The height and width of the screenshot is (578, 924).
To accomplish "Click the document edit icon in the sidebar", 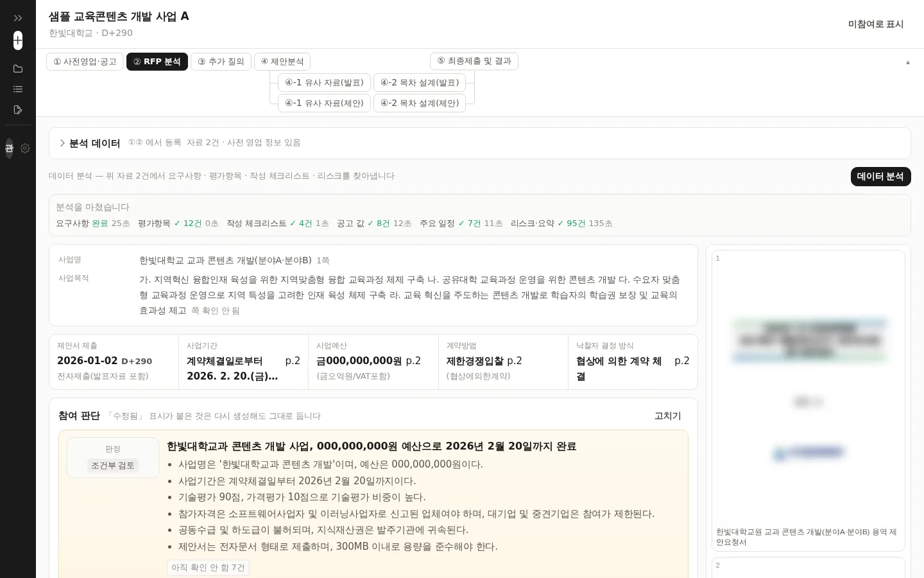I will [x=18, y=110].
